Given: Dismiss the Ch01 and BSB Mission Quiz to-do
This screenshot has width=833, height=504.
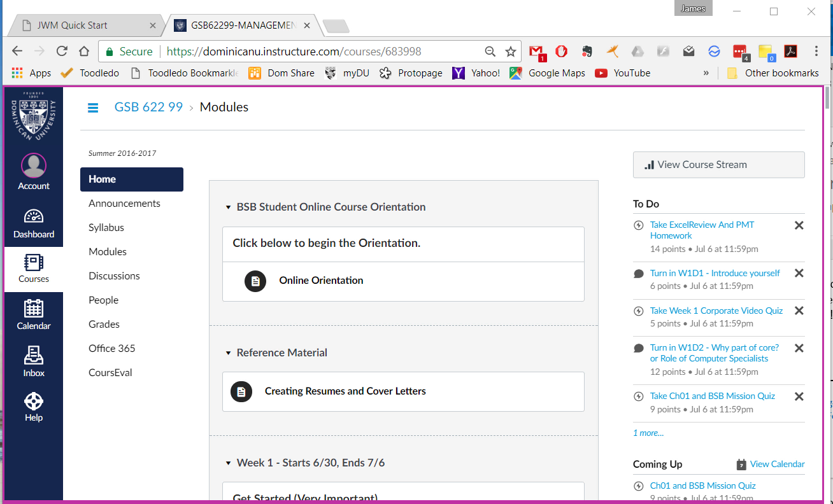Looking at the screenshot, I should click(799, 396).
